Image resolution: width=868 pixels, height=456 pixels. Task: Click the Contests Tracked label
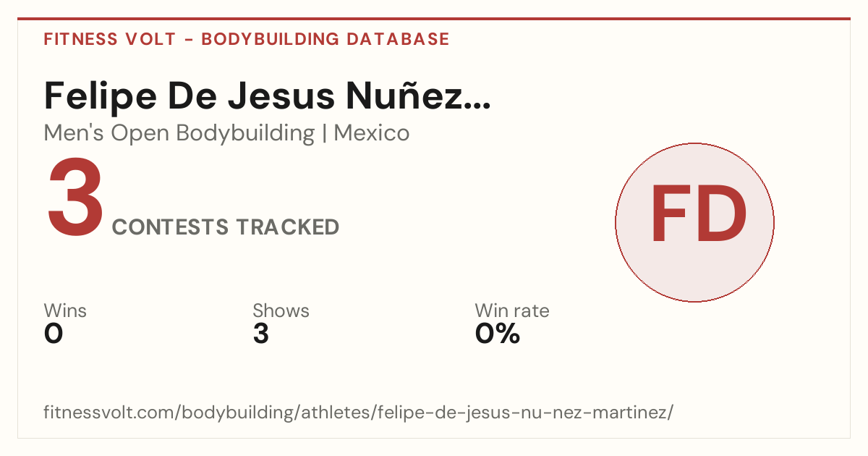(226, 227)
